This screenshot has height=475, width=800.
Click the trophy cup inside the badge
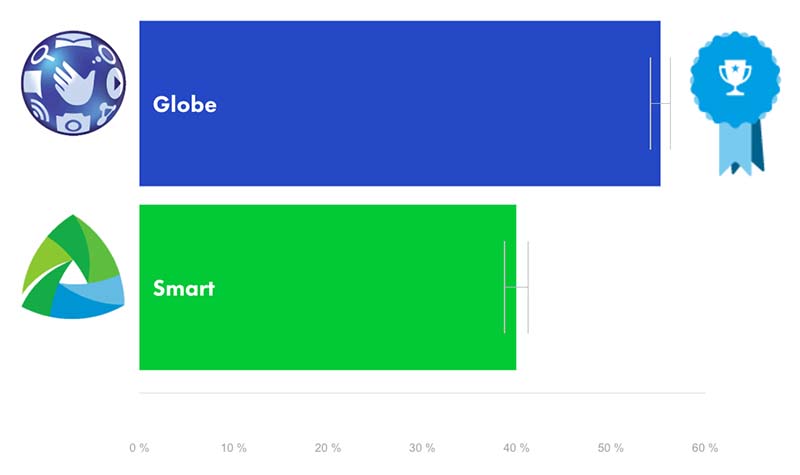pos(735,78)
